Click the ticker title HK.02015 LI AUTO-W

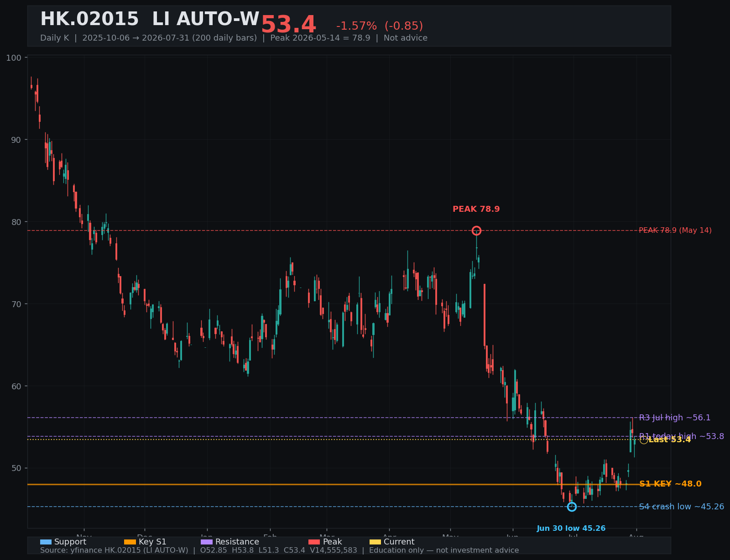point(150,20)
